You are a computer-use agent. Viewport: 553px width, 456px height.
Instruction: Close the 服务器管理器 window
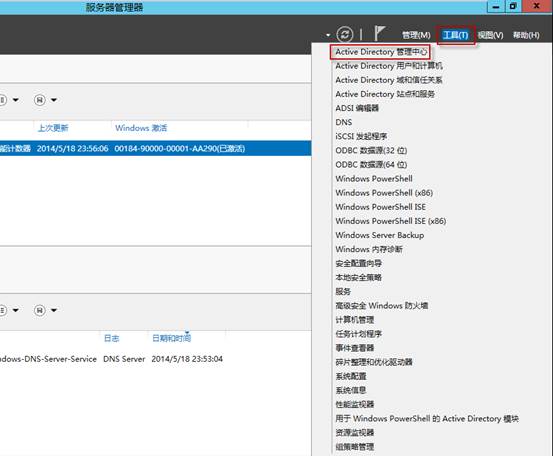click(537, 6)
